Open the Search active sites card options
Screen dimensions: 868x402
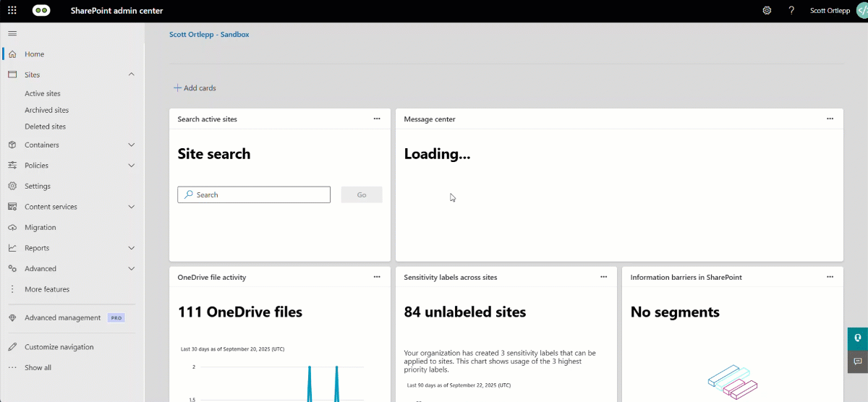pyautogui.click(x=377, y=119)
